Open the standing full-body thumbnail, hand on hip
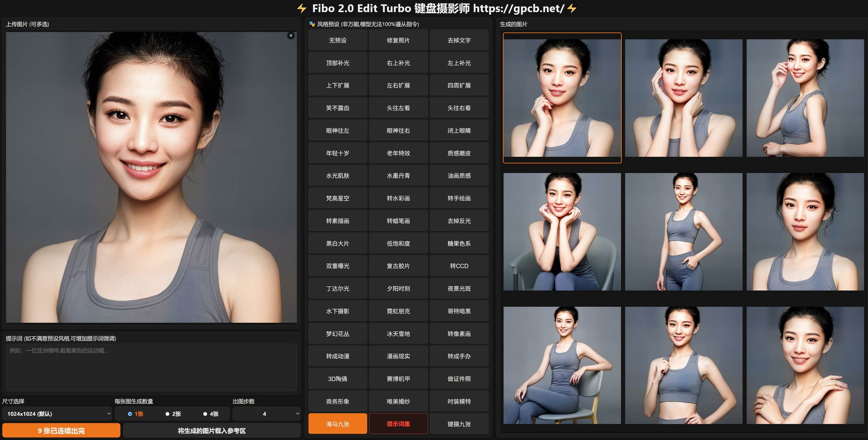The image size is (868, 440). tap(684, 232)
